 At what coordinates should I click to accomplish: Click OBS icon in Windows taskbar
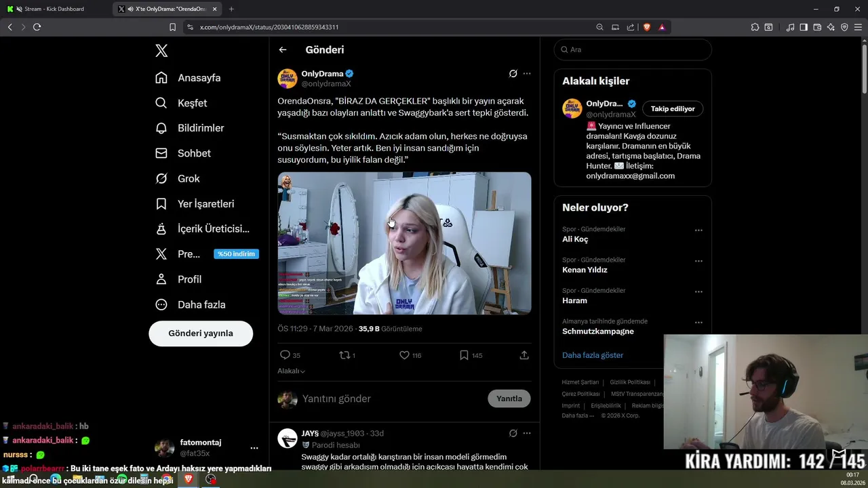tap(211, 479)
